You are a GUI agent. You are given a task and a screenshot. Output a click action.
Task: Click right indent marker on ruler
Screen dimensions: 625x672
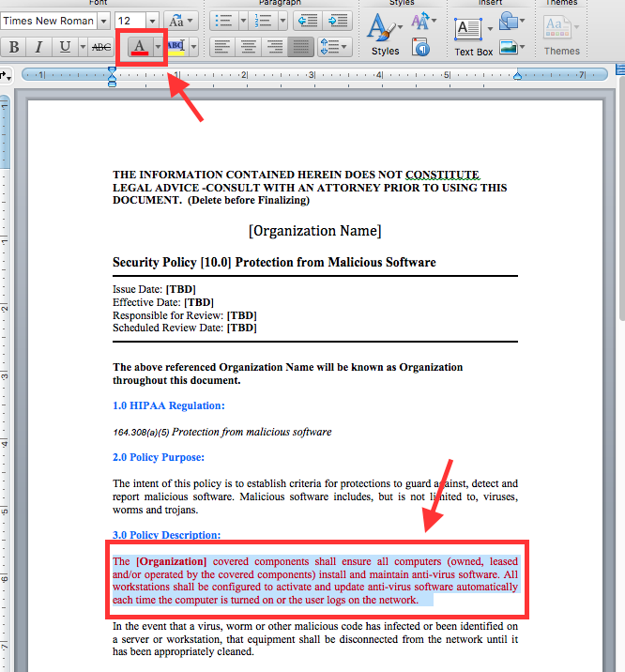coord(517,76)
